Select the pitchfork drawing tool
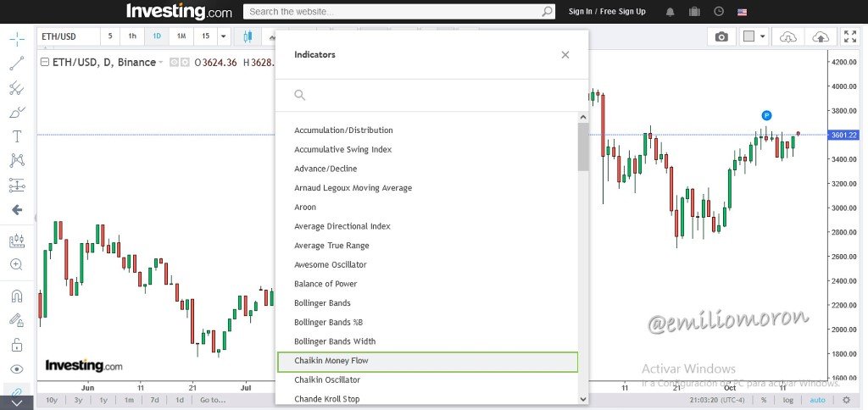868x410 pixels. tap(17, 88)
